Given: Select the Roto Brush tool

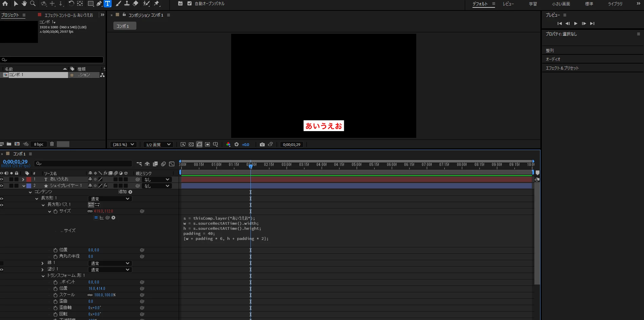Looking at the screenshot, I should pos(146,3).
